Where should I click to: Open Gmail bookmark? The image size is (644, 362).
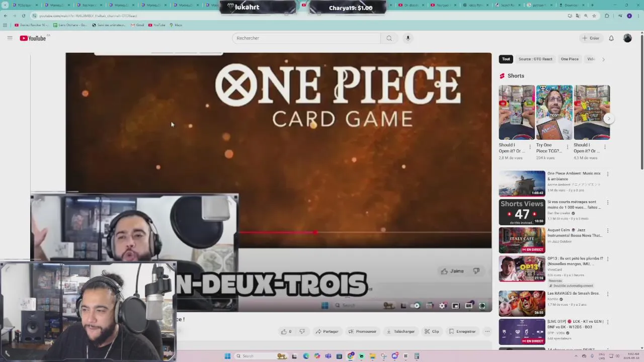pos(137,25)
